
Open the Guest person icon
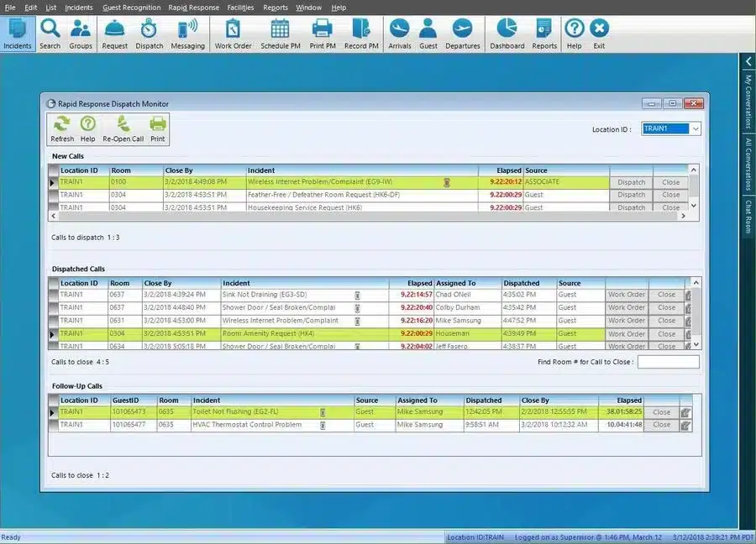[428, 34]
